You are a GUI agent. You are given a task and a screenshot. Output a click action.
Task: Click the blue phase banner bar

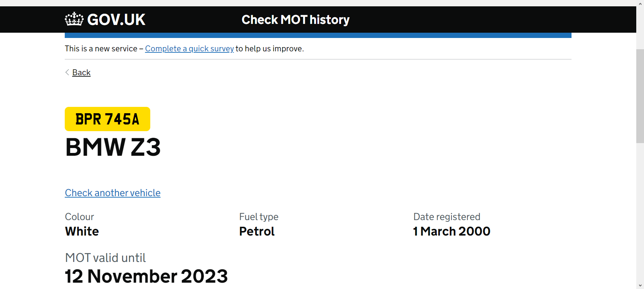pos(318,35)
